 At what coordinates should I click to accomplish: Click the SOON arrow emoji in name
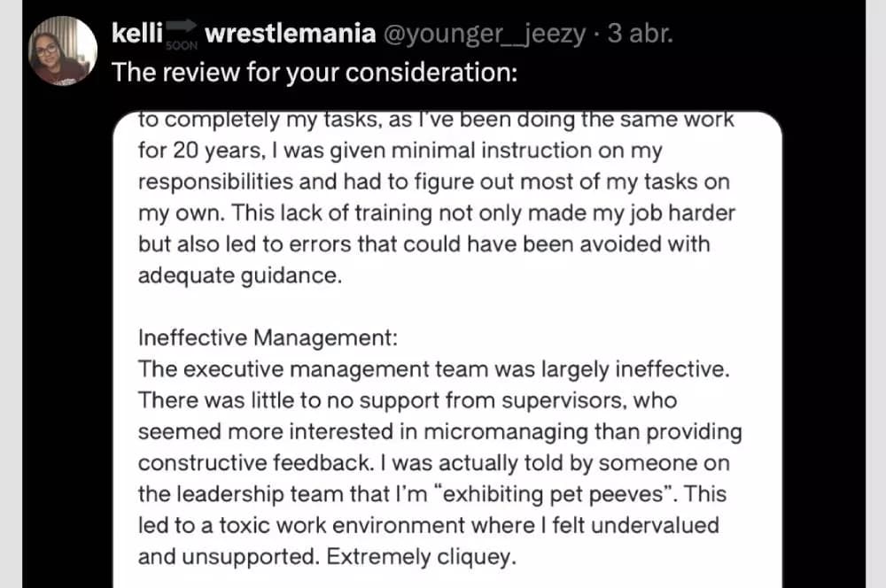[182, 35]
